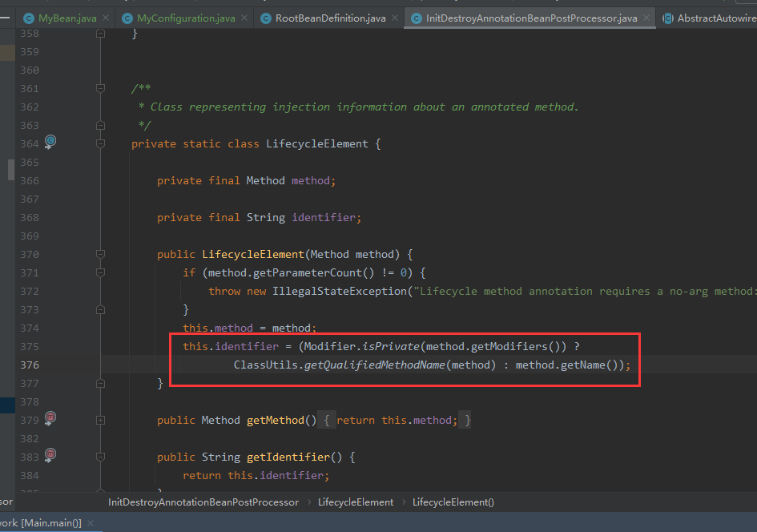Click the left scrollbar thumb near line 365

click(x=11, y=169)
